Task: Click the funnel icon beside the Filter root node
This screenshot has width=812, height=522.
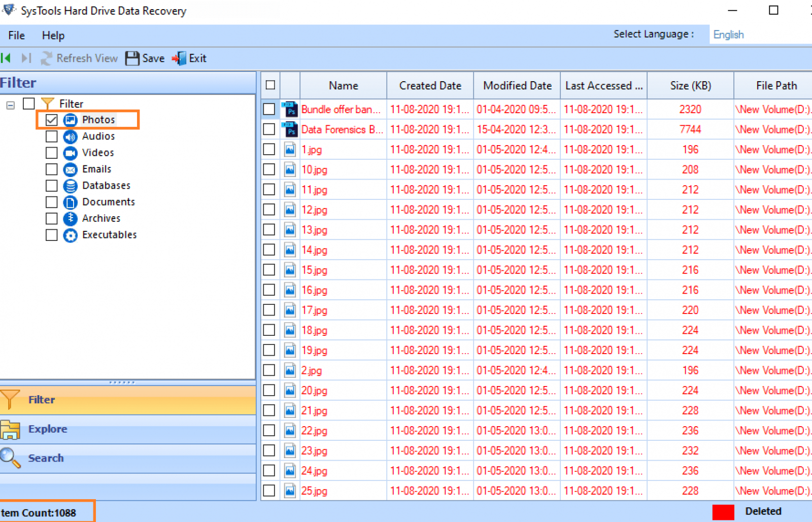Action: point(47,103)
